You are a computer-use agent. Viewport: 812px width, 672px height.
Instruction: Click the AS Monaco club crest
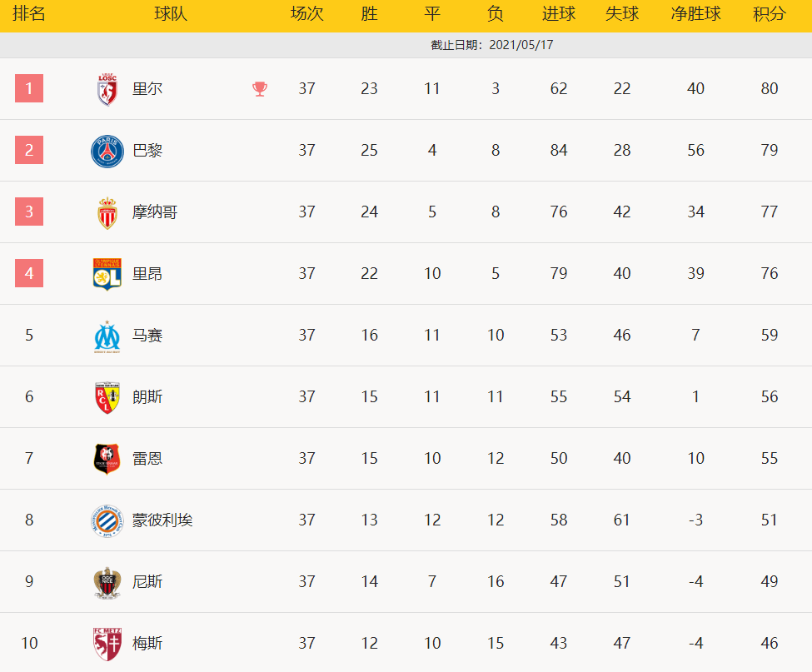[107, 212]
